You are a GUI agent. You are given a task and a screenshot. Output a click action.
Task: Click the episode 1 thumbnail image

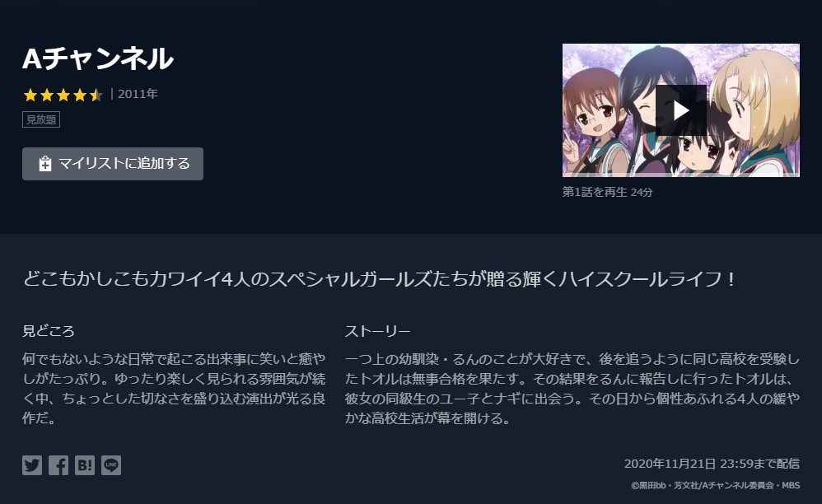pyautogui.click(x=681, y=110)
